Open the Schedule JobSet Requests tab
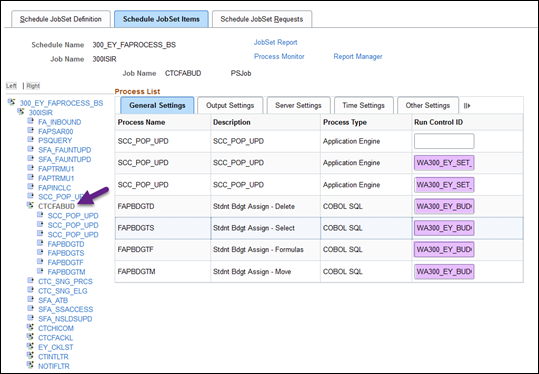 tap(262, 19)
